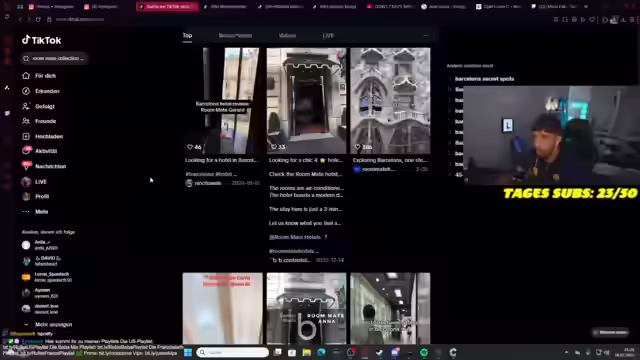640x360 pixels.
Task: Select the Top results tab
Action: click(x=187, y=36)
